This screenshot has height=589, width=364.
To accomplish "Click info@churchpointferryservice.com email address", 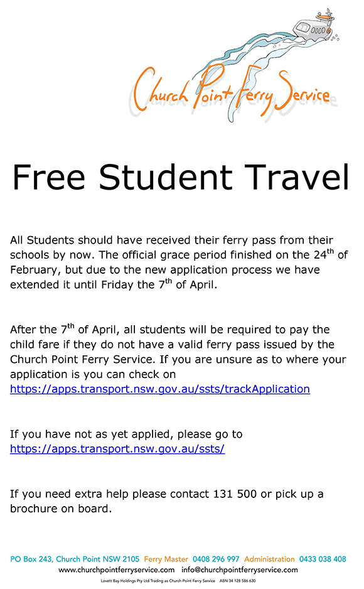I will click(239, 570).
